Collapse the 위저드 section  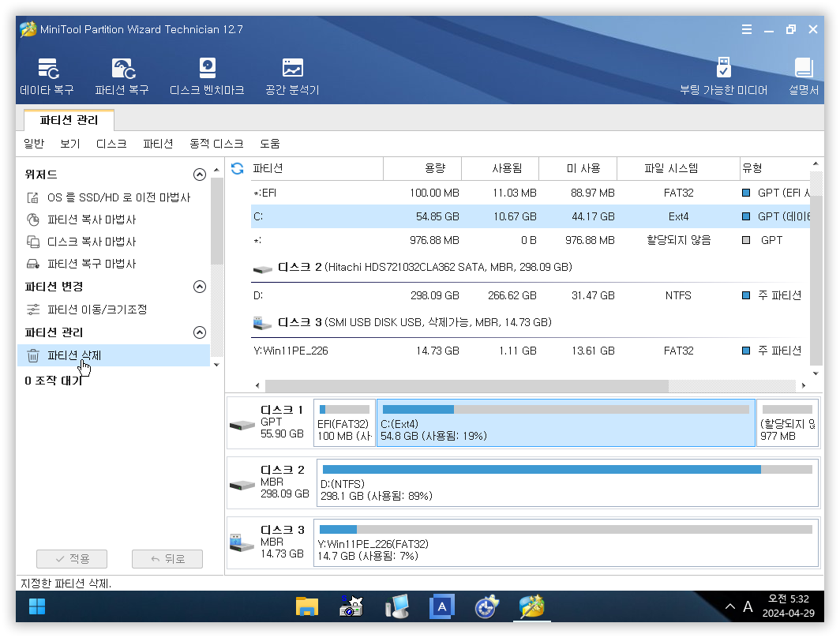pyautogui.click(x=199, y=175)
